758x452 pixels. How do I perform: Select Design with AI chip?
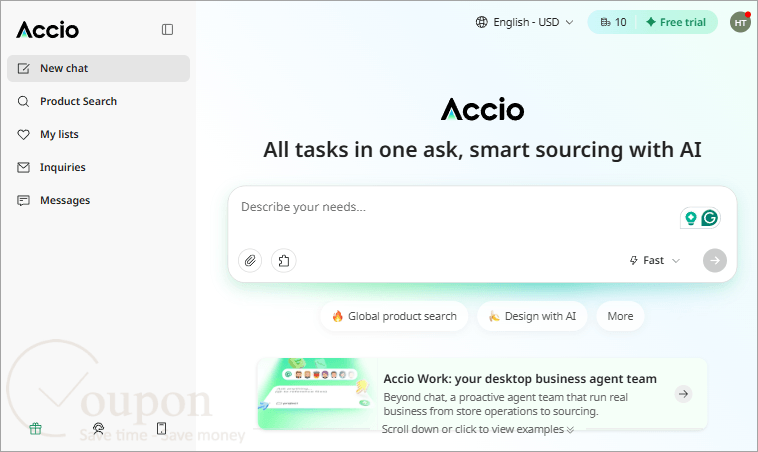(532, 316)
